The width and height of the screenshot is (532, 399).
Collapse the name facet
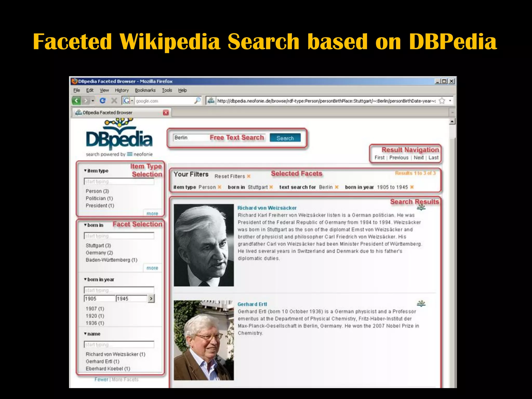coord(85,334)
